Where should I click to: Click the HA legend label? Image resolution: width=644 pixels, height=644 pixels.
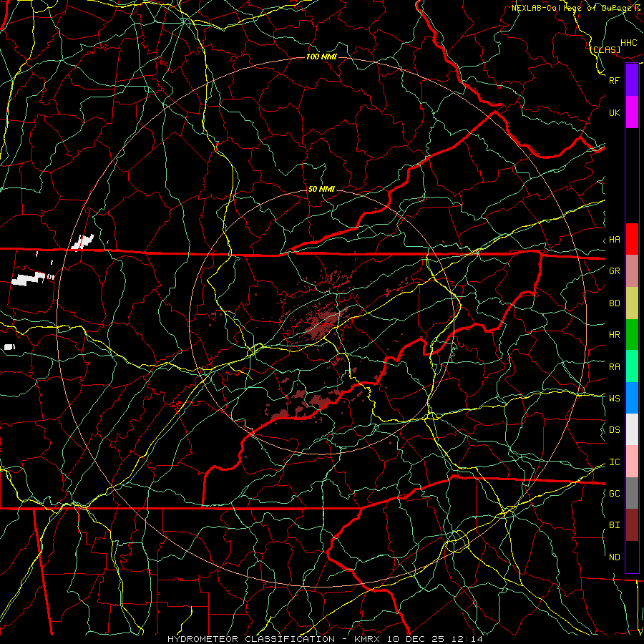pyautogui.click(x=614, y=240)
